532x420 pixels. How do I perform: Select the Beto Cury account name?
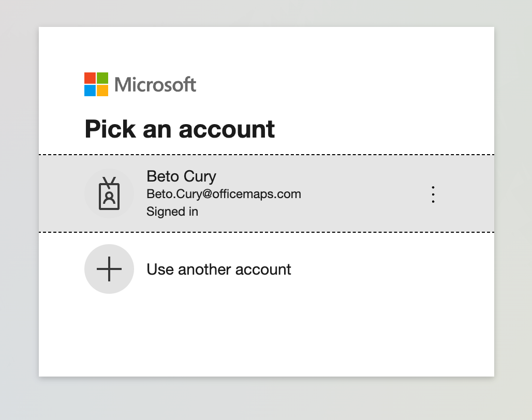(181, 176)
